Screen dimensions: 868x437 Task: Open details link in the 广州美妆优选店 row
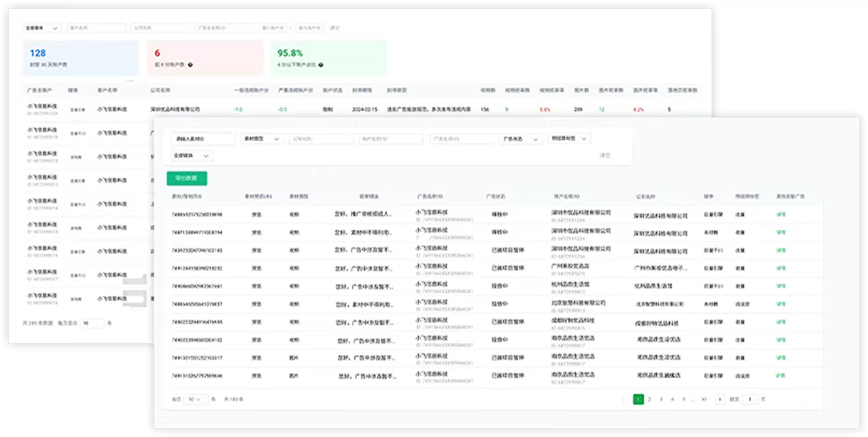click(x=781, y=268)
